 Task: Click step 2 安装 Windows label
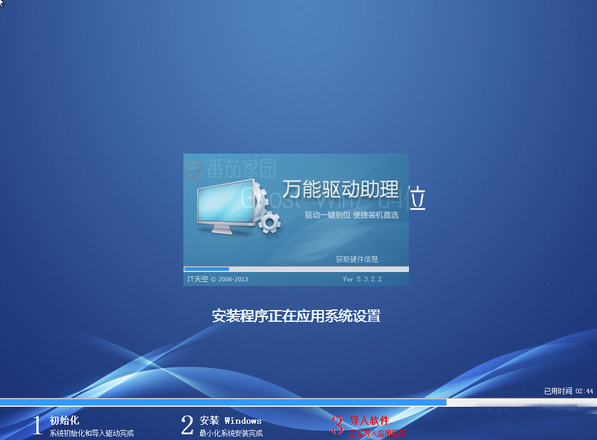click(x=231, y=420)
